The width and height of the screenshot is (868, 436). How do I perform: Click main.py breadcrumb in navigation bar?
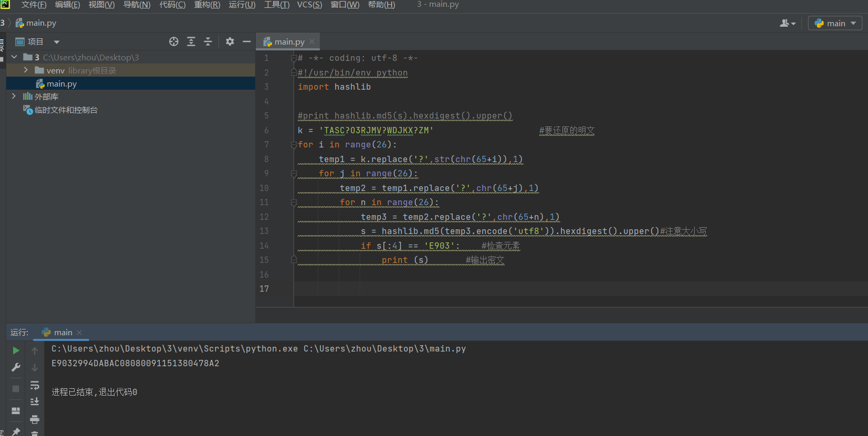36,23
